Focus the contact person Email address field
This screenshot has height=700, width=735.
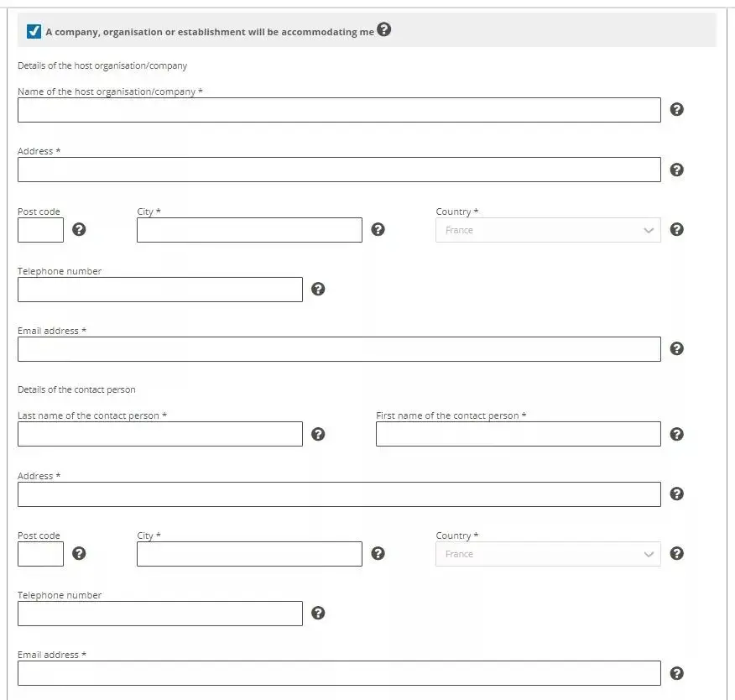point(339,673)
